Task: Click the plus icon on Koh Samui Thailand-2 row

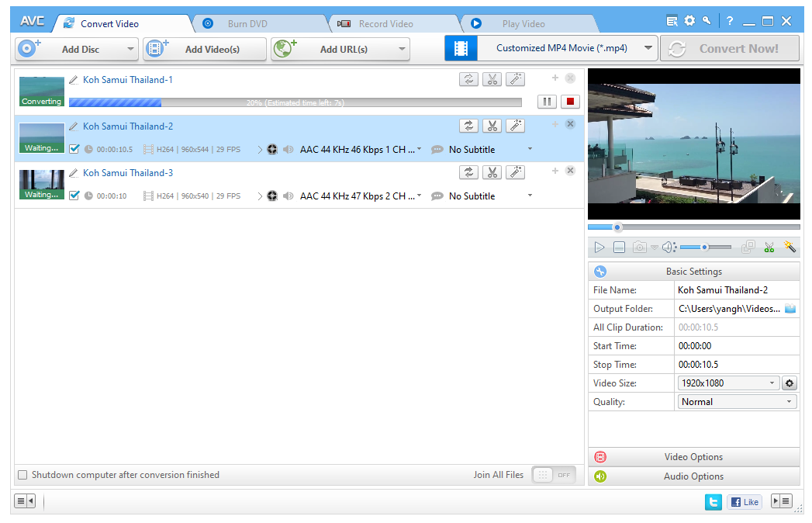Action: point(555,124)
